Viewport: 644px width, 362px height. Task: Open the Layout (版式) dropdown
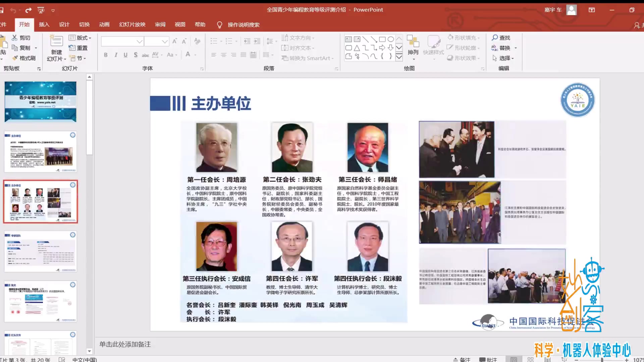coord(80,38)
